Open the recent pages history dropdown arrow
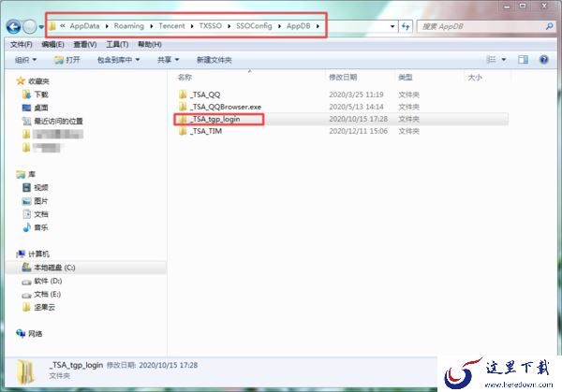 [41, 27]
